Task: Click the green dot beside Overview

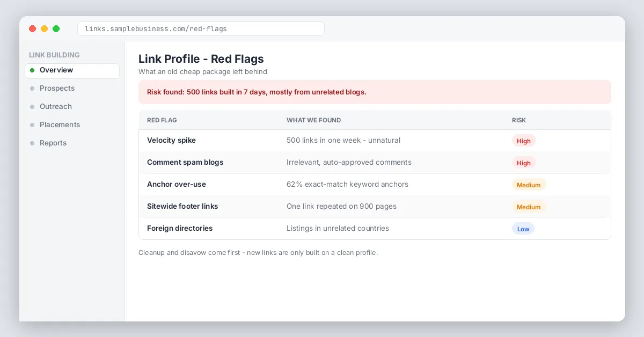Action: pyautogui.click(x=32, y=70)
